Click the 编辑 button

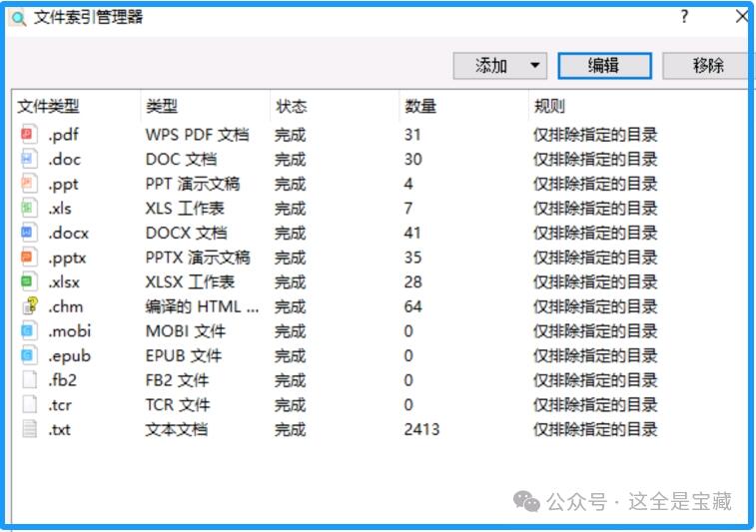604,66
